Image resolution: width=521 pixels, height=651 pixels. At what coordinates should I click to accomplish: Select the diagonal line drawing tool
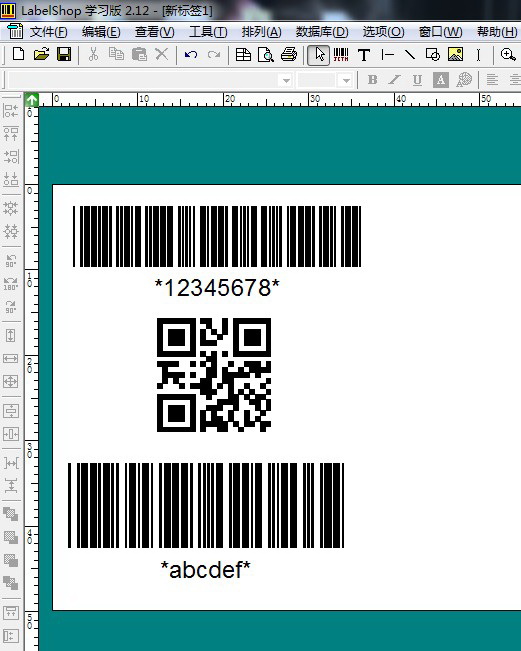[410, 55]
